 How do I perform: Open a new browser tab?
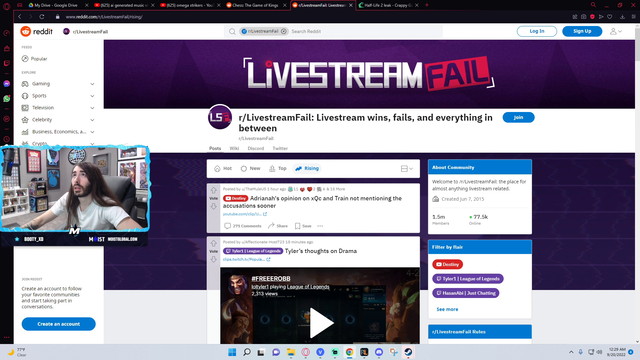pyautogui.click(x=427, y=5)
